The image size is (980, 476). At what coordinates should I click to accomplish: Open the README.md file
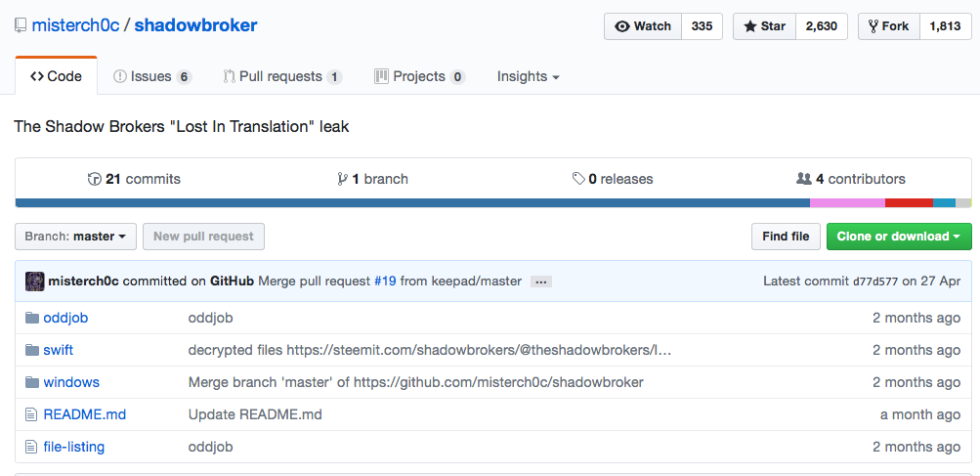[x=84, y=414]
